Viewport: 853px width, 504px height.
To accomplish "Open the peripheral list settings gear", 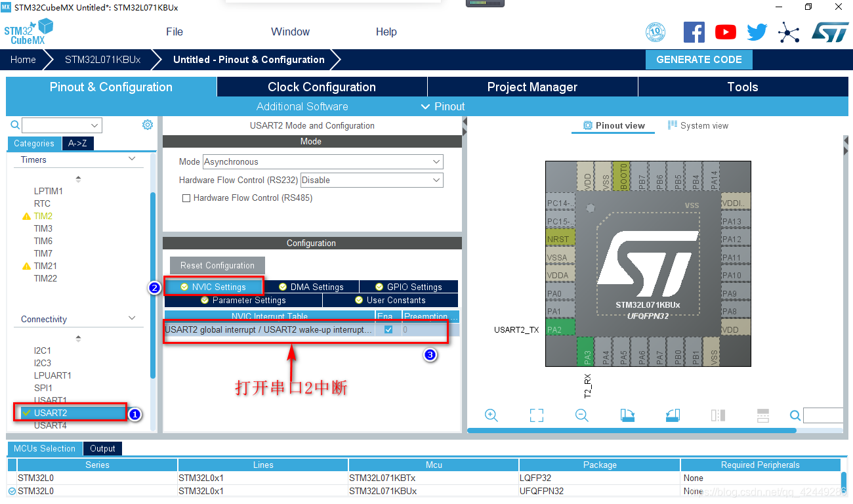I will (x=148, y=125).
